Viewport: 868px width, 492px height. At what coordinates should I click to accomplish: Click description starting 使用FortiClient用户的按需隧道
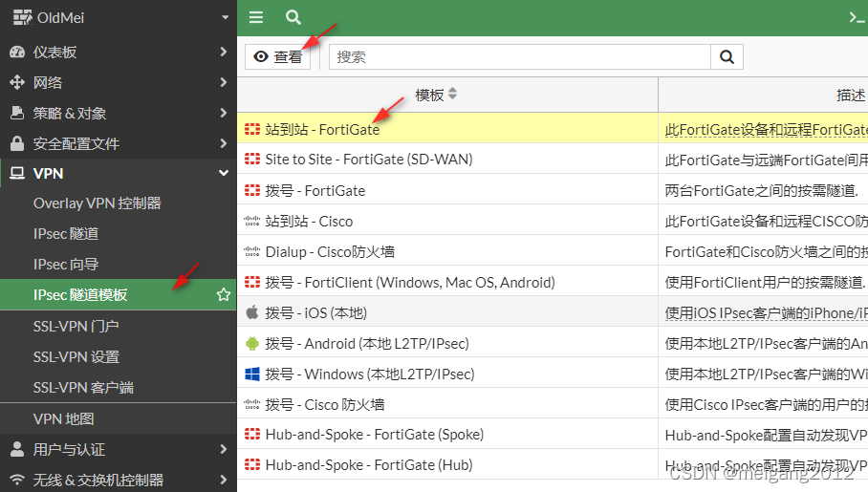pos(766,282)
